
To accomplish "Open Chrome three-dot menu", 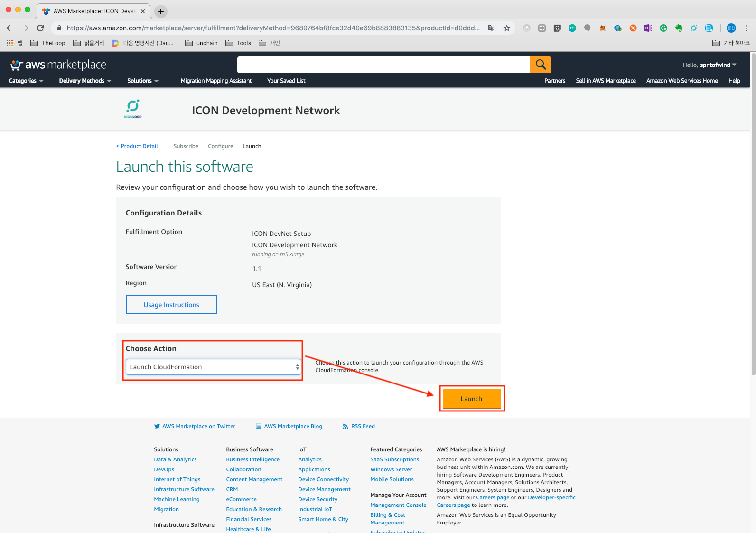I will (x=747, y=28).
